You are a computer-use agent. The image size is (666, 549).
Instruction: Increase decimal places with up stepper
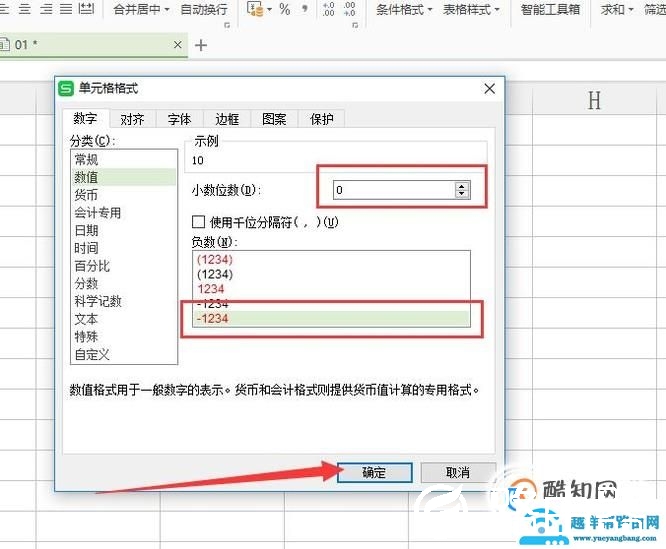coord(462,186)
